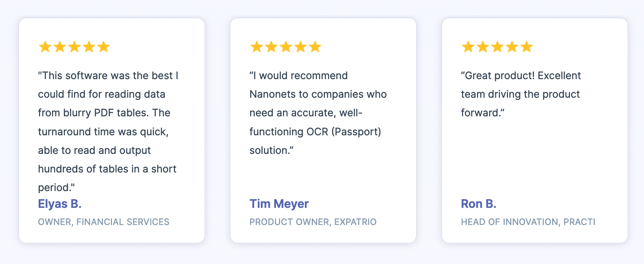Click the first star in Elyas B.'s review
644x264 pixels.
pos(45,47)
